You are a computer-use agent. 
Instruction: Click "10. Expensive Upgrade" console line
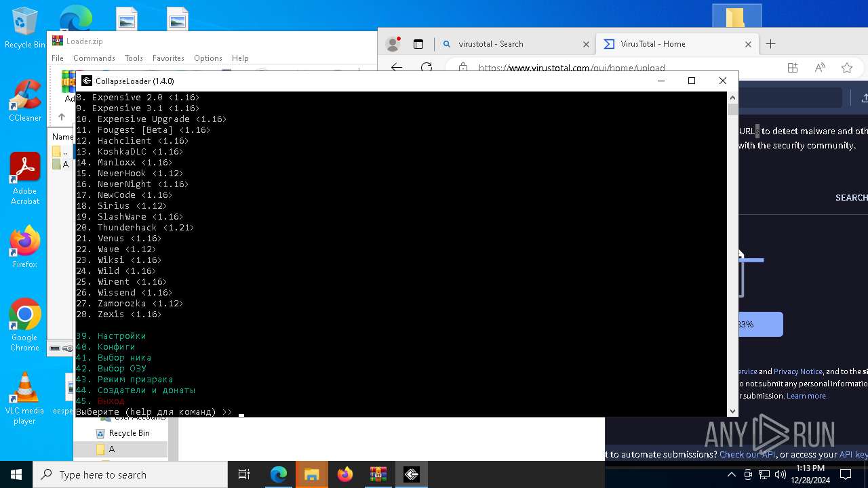coord(151,119)
